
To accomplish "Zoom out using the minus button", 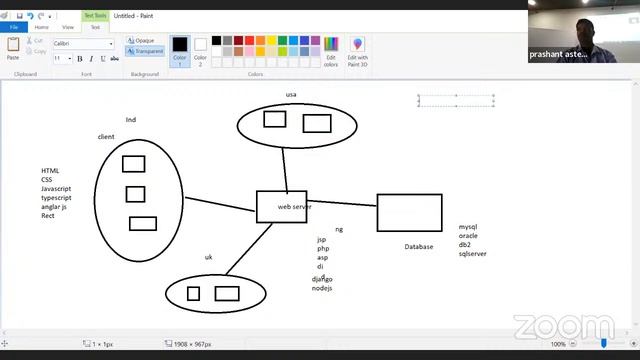I will pos(573,344).
